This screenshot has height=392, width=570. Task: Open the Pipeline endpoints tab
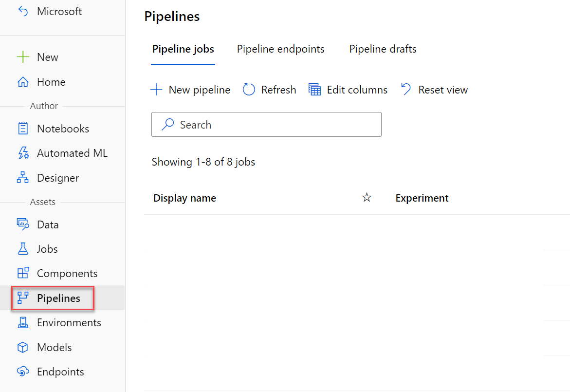[281, 49]
